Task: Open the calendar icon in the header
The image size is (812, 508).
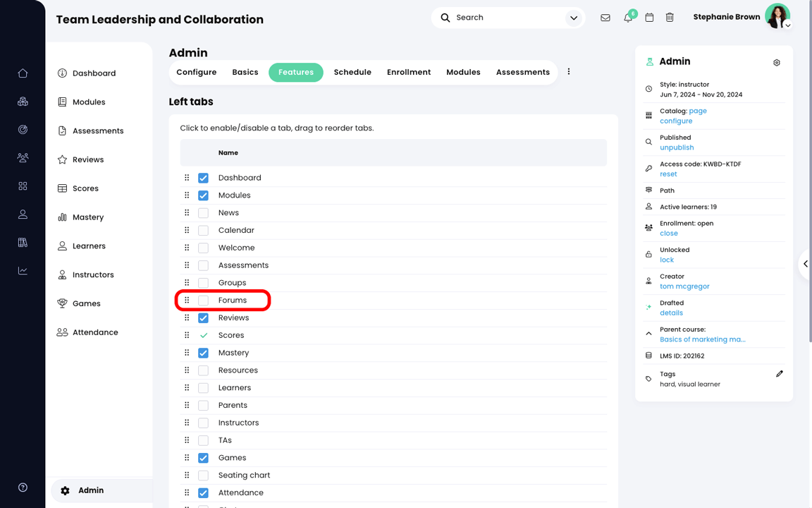Action: tap(649, 18)
